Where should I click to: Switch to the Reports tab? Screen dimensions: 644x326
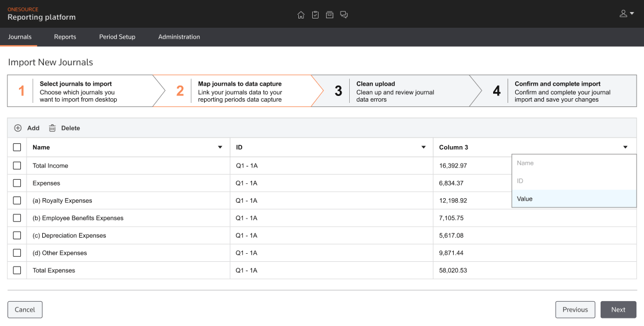[x=65, y=37]
